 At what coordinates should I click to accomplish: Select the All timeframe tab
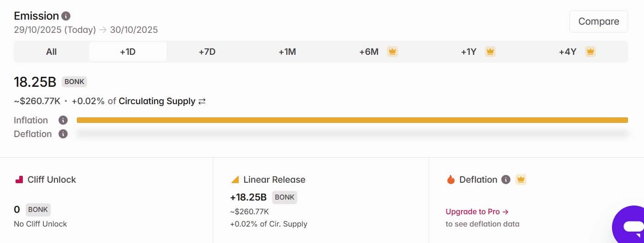[51, 52]
